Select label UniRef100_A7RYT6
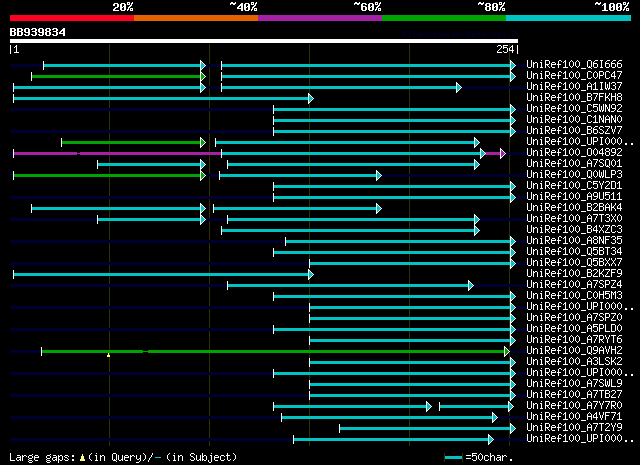 [x=574, y=340]
